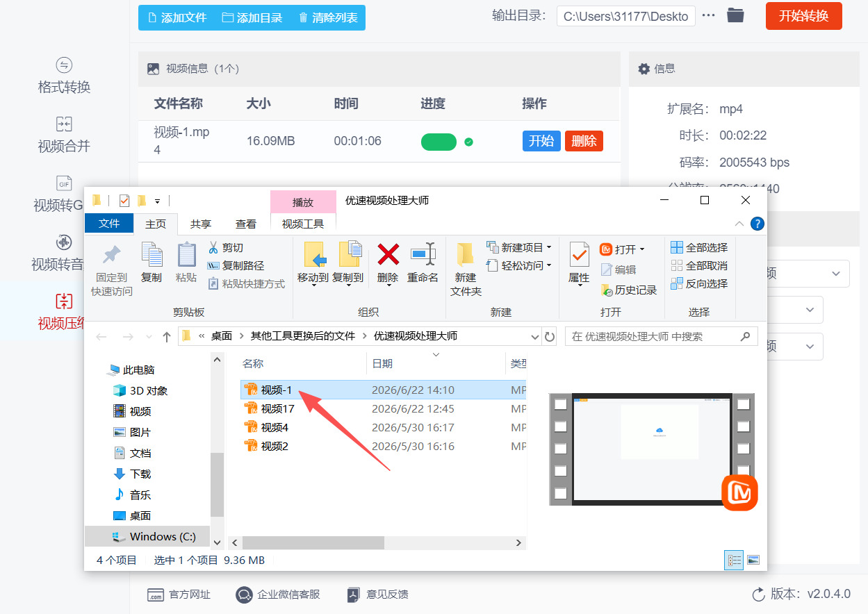The height and width of the screenshot is (614, 868).
Task: Click the refresh button next to the address bar
Action: click(x=550, y=336)
